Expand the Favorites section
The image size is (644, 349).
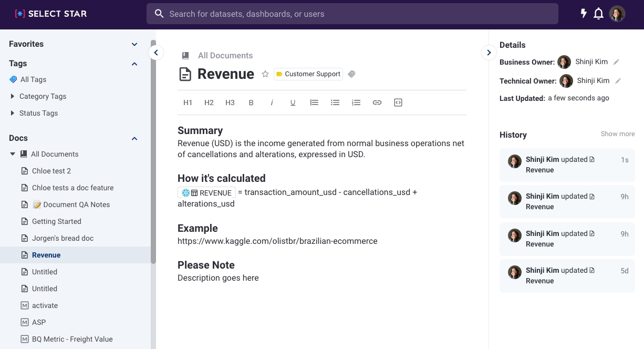click(x=134, y=45)
